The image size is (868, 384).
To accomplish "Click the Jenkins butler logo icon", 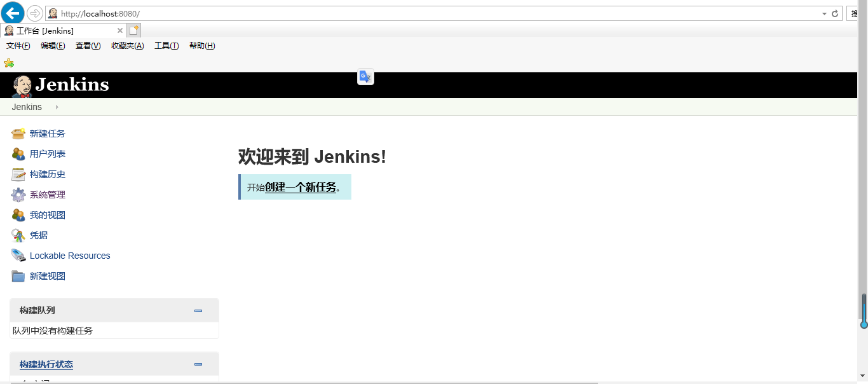I will tap(22, 86).
